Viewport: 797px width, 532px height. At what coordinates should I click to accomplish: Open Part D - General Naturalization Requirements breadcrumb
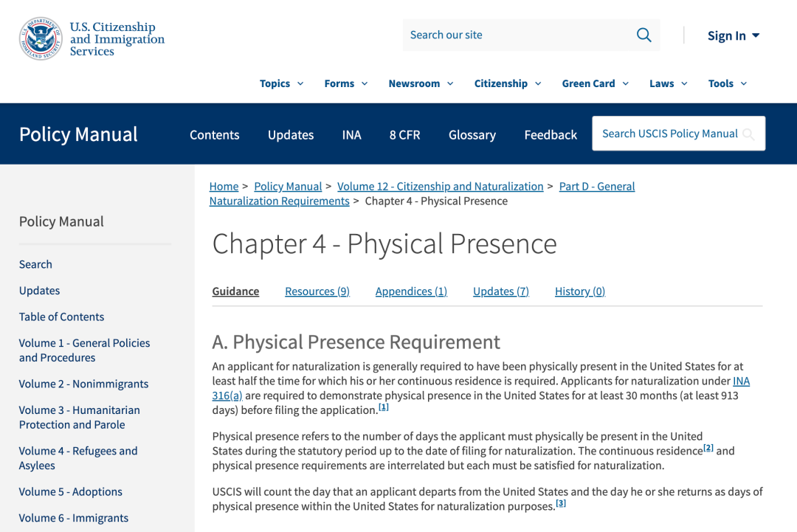coord(597,187)
